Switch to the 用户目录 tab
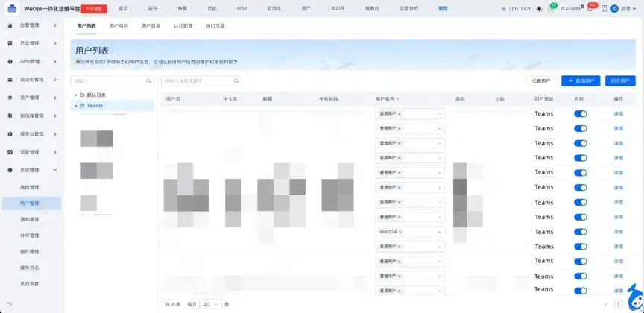Viewport: 644px width, 313px height. [151, 26]
